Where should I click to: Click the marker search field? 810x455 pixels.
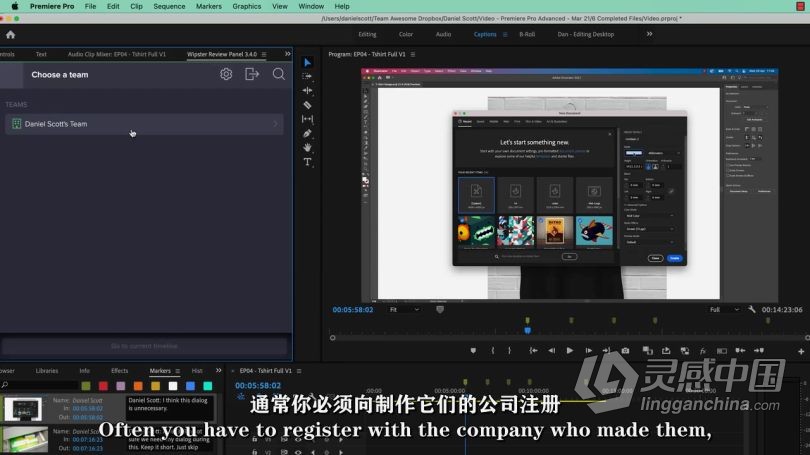(x=40, y=385)
